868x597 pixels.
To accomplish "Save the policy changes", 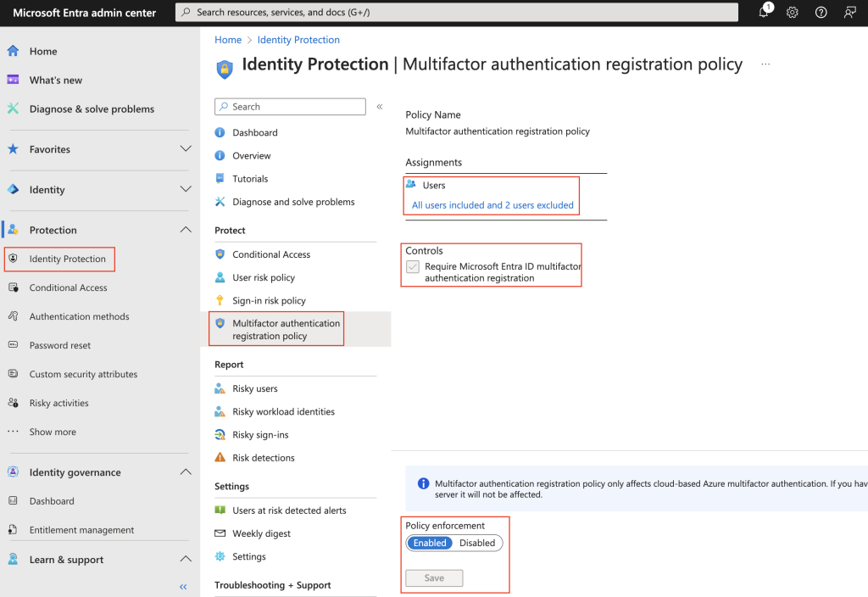I will pos(433,577).
